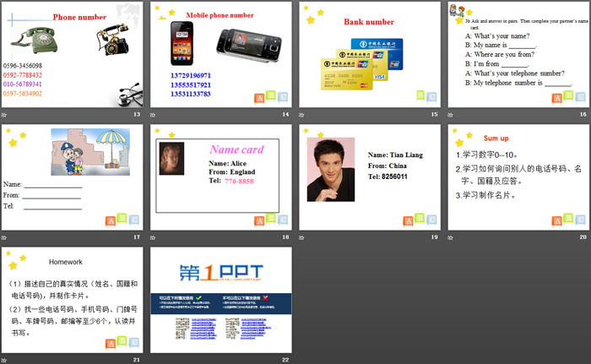The height and width of the screenshot is (364, 591).
Task: Click the transition star icon under slide 16
Action: tap(450, 115)
